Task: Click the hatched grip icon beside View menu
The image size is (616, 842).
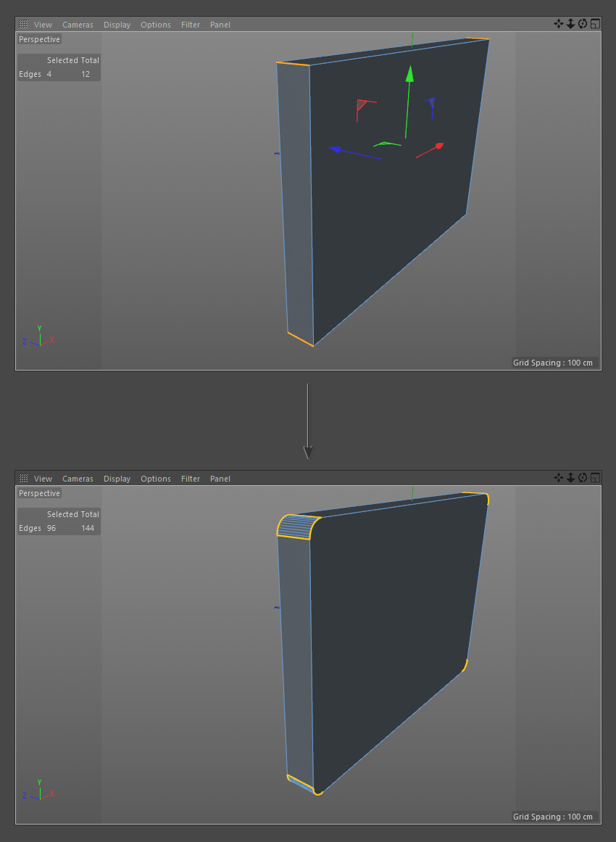Action: coord(22,24)
